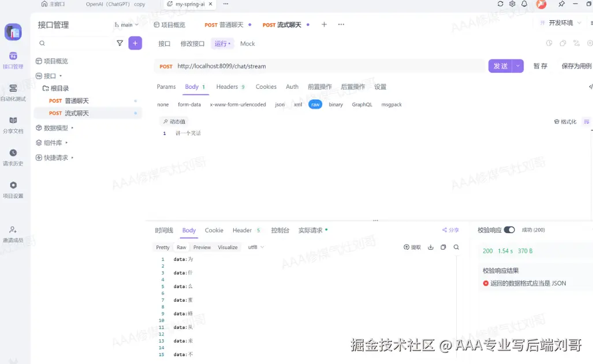Click the pin window icon
The height and width of the screenshot is (364, 593).
(561, 4)
